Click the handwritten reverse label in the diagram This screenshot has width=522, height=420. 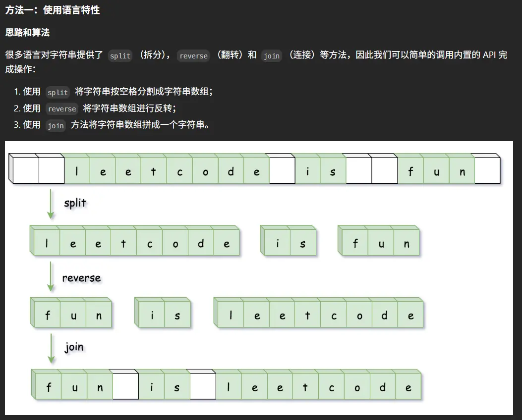(81, 278)
